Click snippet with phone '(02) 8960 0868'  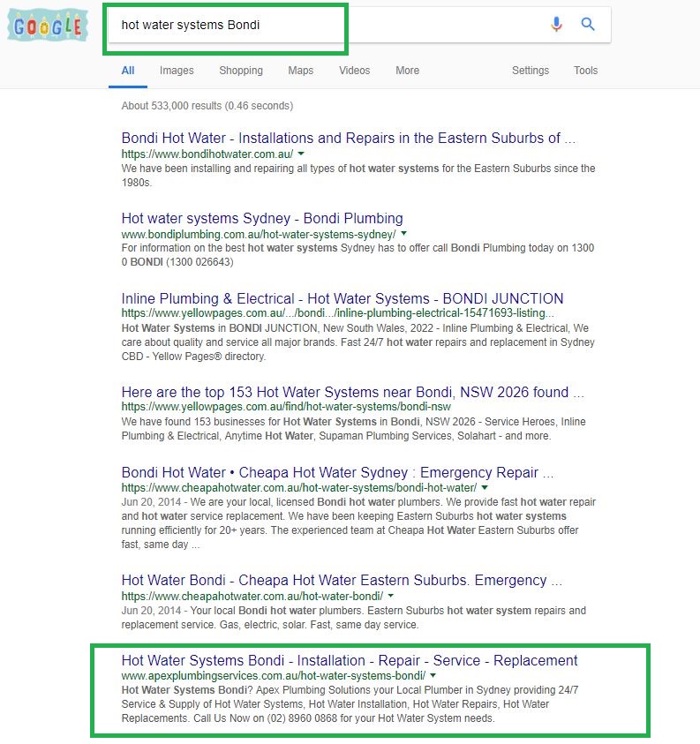[350, 704]
